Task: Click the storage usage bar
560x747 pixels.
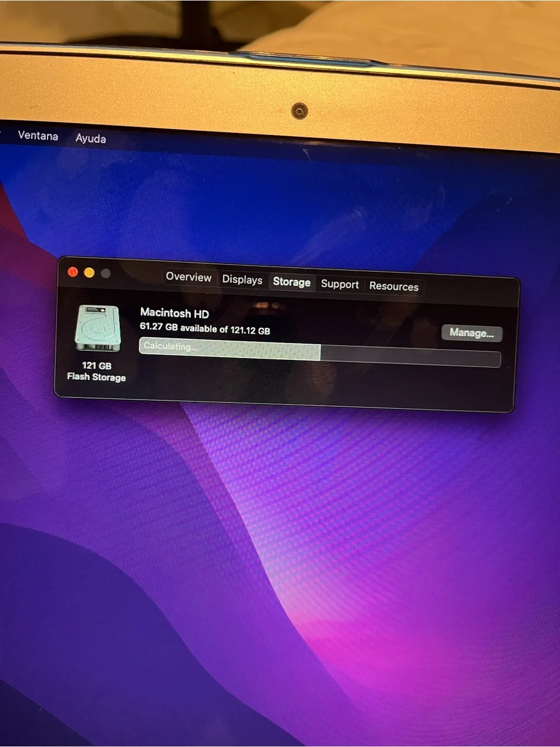Action: pos(320,353)
